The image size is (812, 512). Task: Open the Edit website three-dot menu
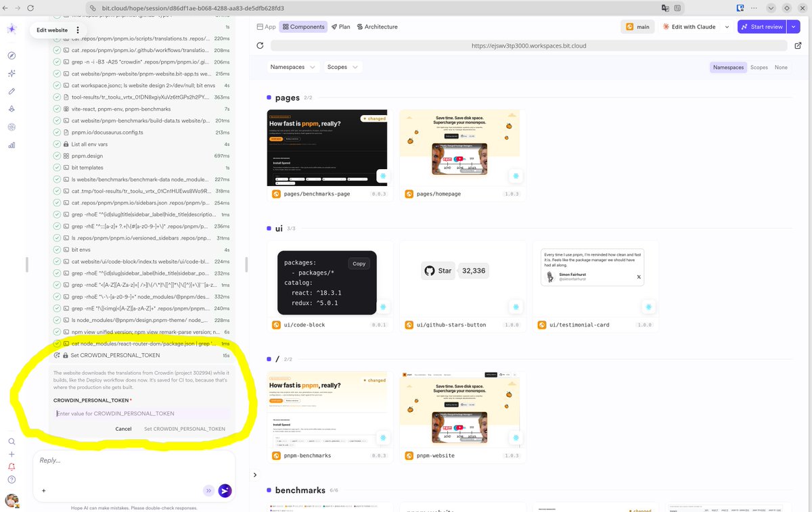point(78,30)
